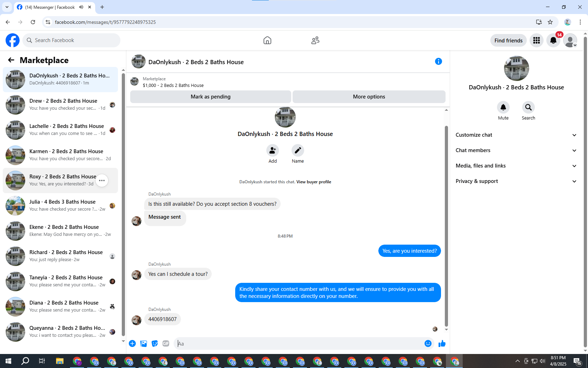Open emoji picker in message box
This screenshot has height=368, width=588.
[428, 343]
